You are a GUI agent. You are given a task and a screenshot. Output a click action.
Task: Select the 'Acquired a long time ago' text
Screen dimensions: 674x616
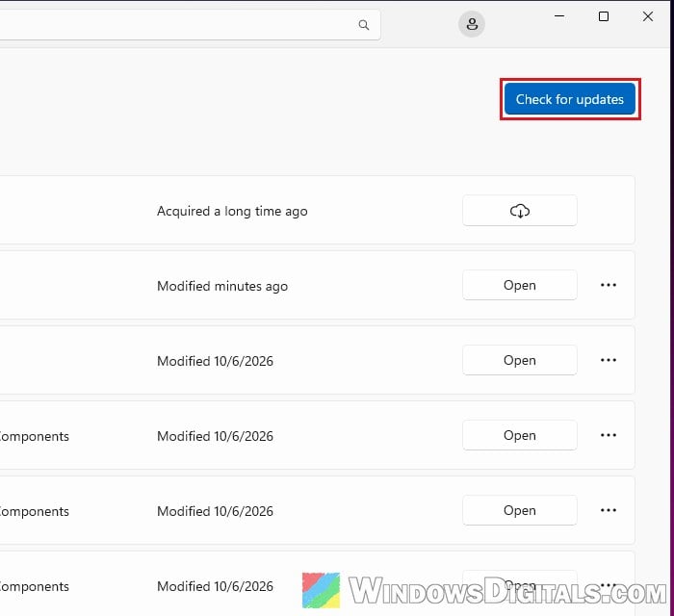coord(232,212)
